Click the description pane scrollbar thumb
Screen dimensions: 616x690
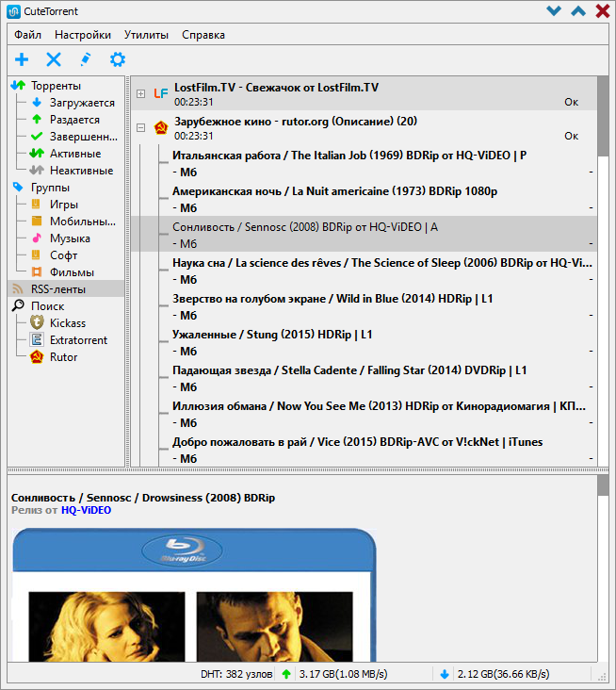pos(603,485)
